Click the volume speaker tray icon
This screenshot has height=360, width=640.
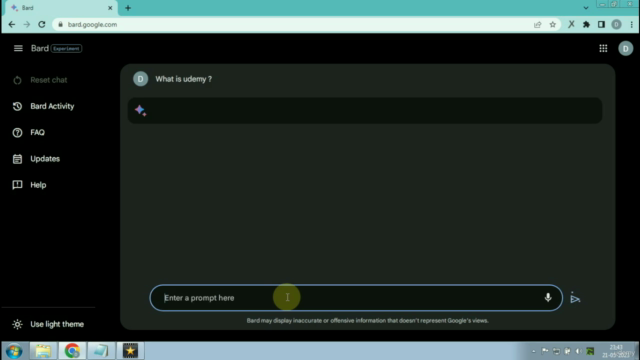pos(578,351)
